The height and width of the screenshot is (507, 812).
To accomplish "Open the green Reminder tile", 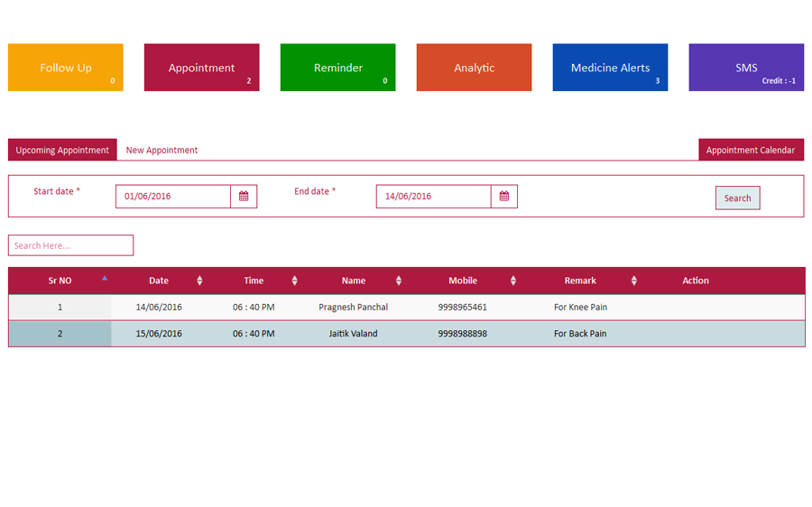I will (338, 68).
